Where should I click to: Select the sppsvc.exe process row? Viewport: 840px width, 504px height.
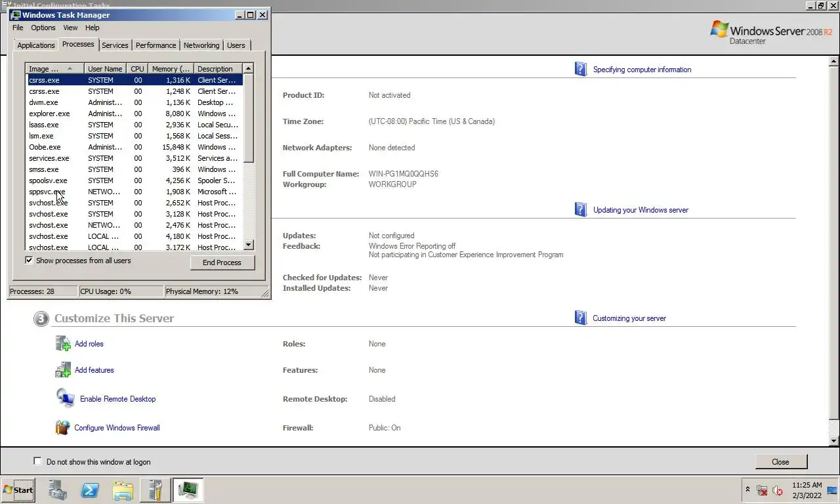(135, 192)
